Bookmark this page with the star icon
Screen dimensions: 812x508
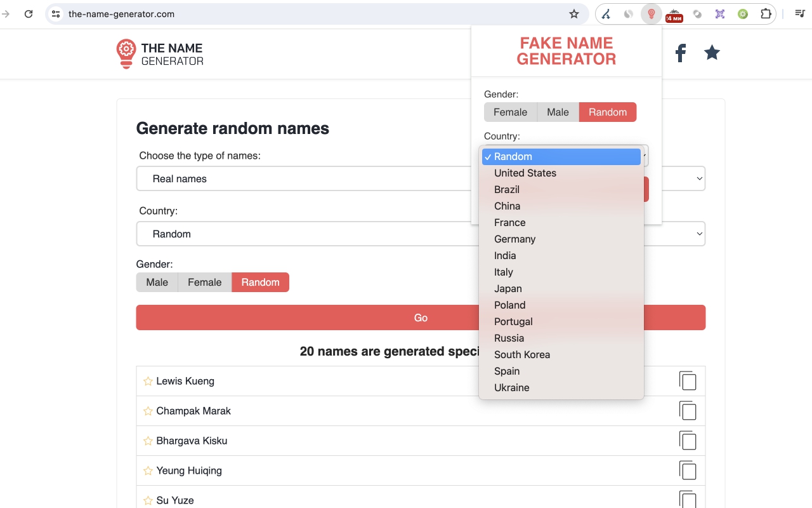tap(574, 14)
